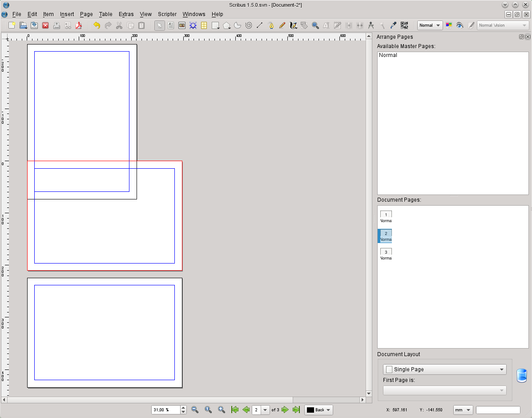This screenshot has width=532, height=418.
Task: Click the trash can in Arrange Pages
Action: pyautogui.click(x=521, y=376)
